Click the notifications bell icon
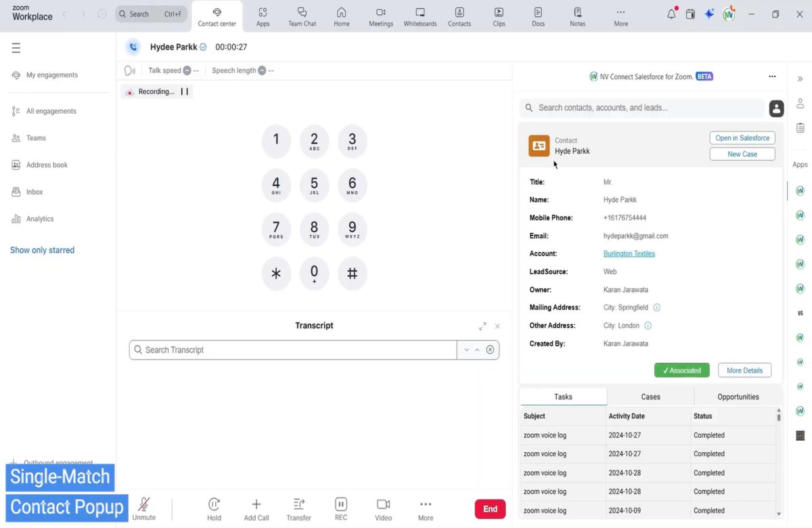Image resolution: width=812 pixels, height=528 pixels. pyautogui.click(x=671, y=14)
